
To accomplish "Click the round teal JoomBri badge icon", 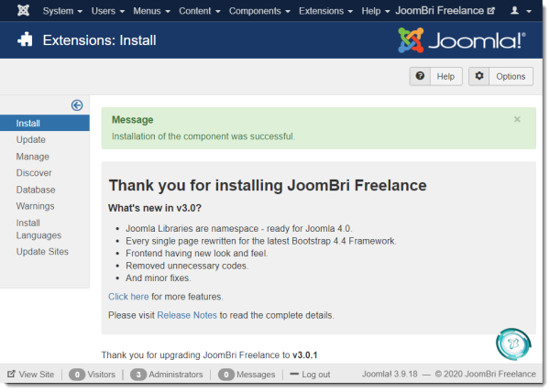I will (x=513, y=344).
